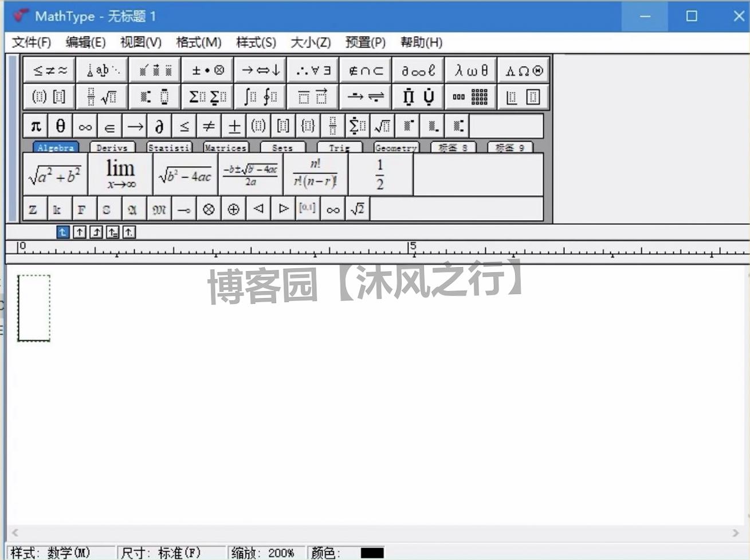The height and width of the screenshot is (560, 750).
Task: Insert the circled times symbol
Action: 209,209
